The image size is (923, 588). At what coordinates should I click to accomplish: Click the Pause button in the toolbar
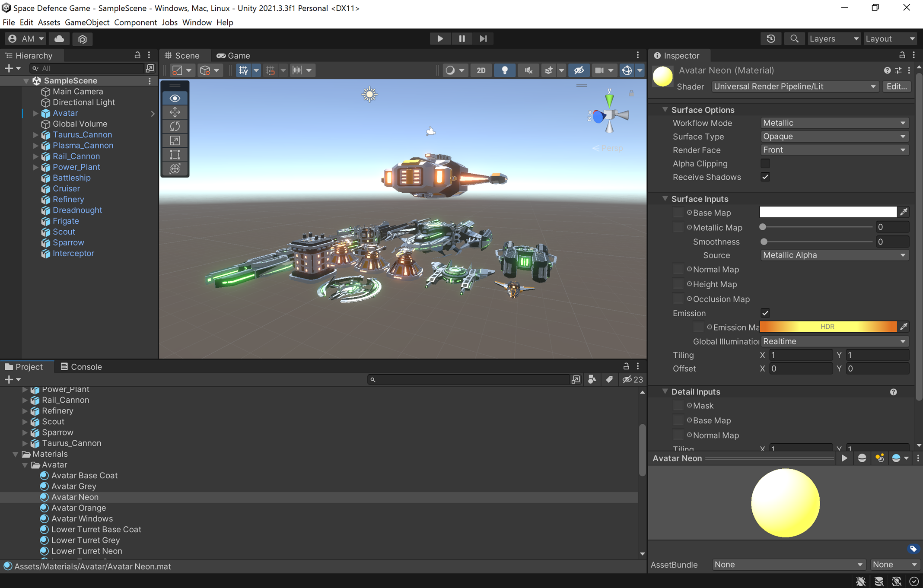[461, 38]
